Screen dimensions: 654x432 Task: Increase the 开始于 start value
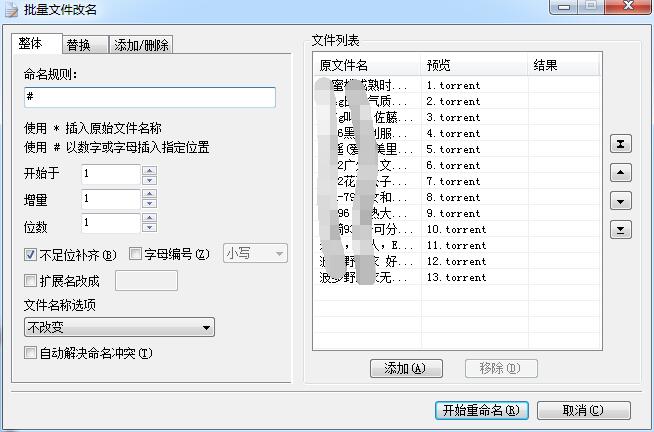coord(149,170)
